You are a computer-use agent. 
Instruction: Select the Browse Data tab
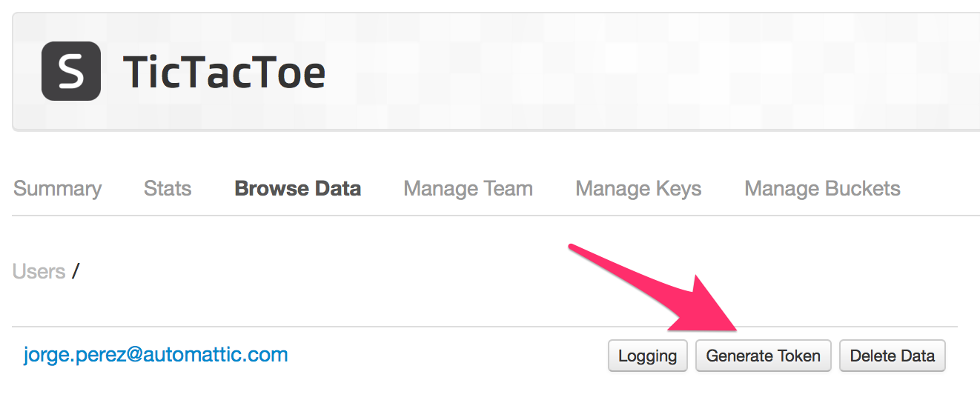click(297, 189)
